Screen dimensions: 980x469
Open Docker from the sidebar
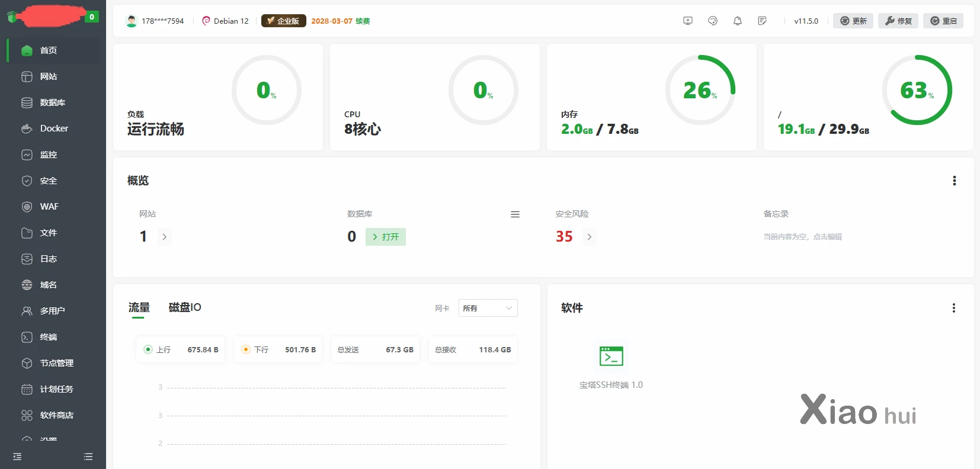(x=54, y=129)
